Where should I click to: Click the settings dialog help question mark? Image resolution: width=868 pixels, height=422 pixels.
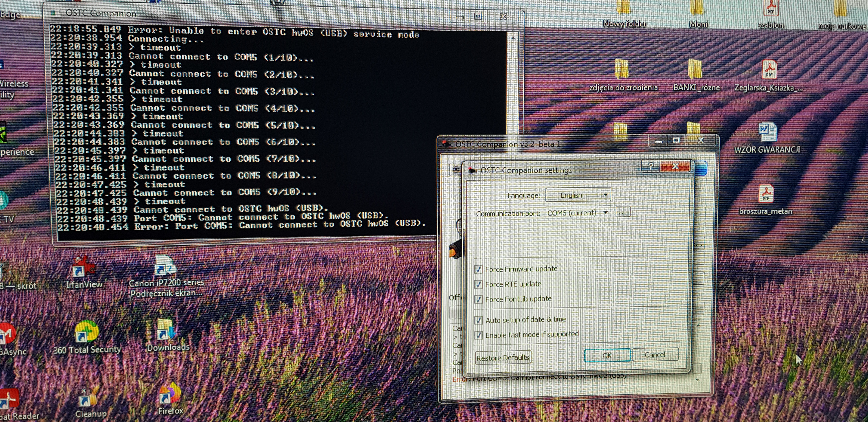pos(651,166)
